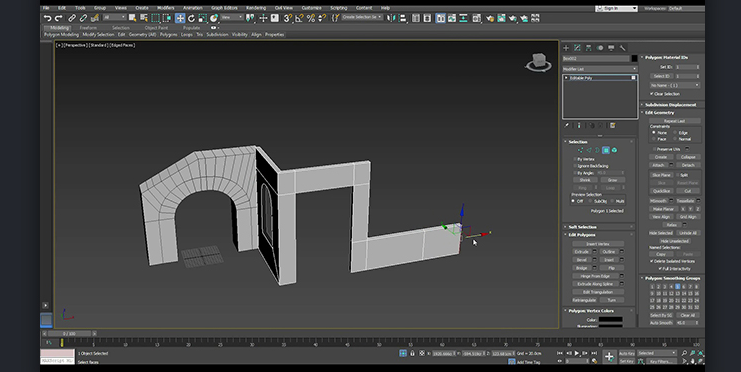This screenshot has height=372, width=741.
Task: Open the Modifiers menu
Action: [x=165, y=8]
